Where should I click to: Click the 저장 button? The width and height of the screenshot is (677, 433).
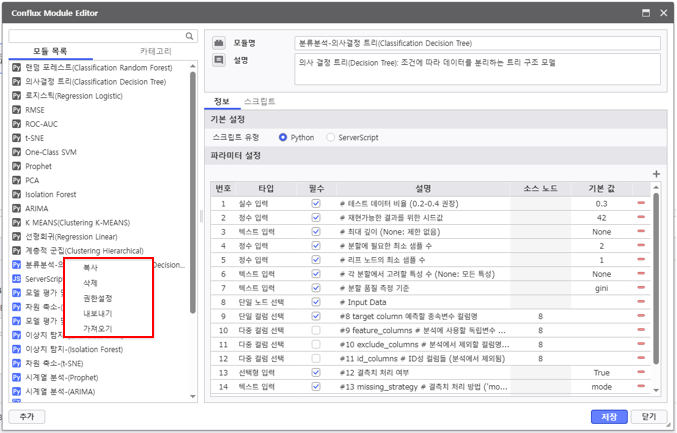pos(609,416)
